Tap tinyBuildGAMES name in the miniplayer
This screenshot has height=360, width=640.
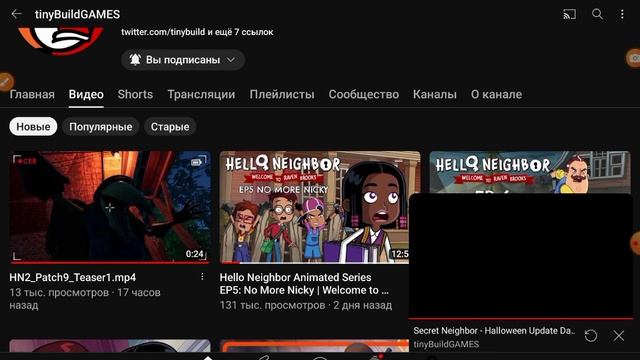coord(446,344)
